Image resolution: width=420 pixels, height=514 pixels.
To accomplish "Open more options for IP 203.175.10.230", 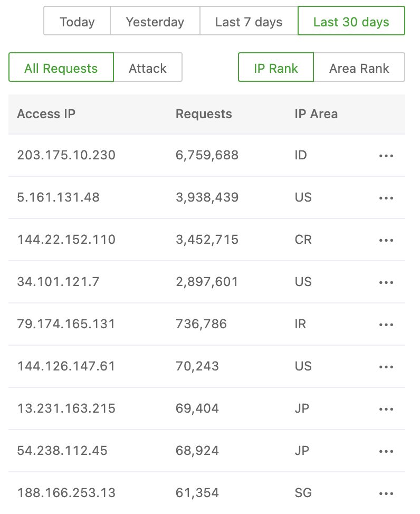I will (x=386, y=156).
